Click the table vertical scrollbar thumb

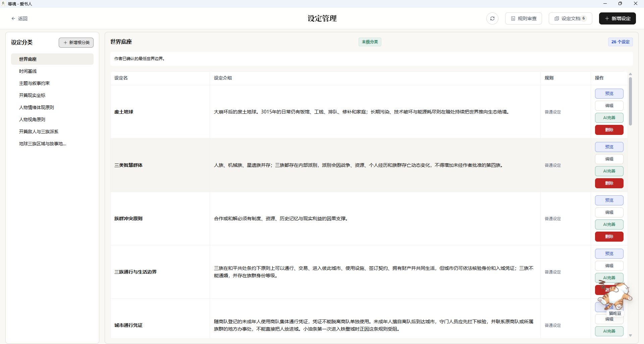coord(630,101)
